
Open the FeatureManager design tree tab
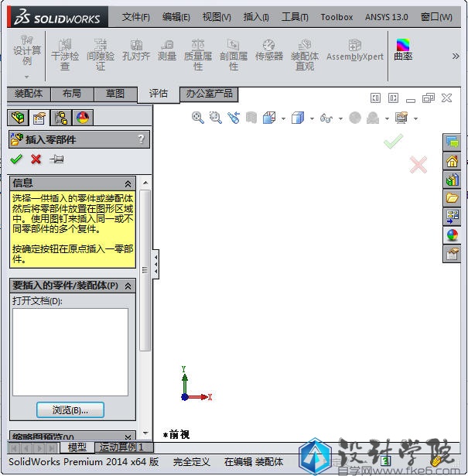[18, 118]
